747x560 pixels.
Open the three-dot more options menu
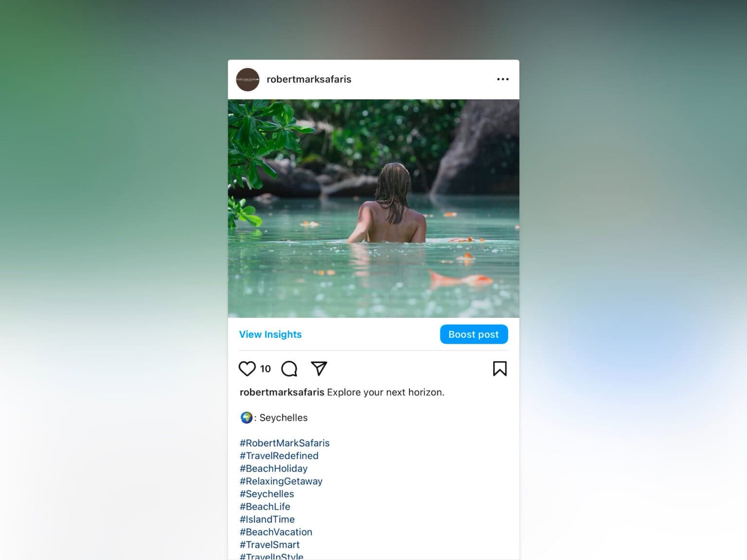point(502,79)
